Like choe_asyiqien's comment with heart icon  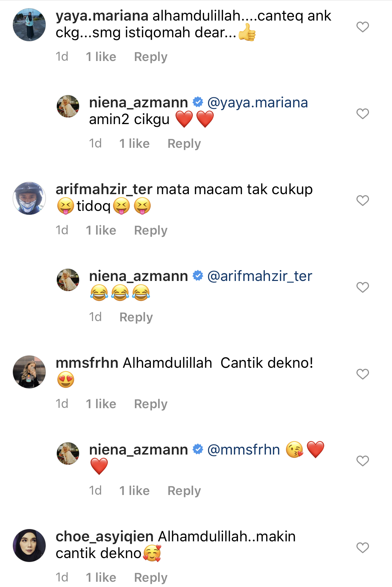[x=363, y=548]
